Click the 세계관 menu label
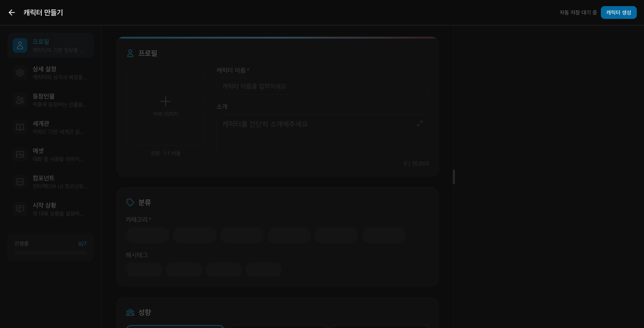This screenshot has height=328, width=644. pos(41,123)
